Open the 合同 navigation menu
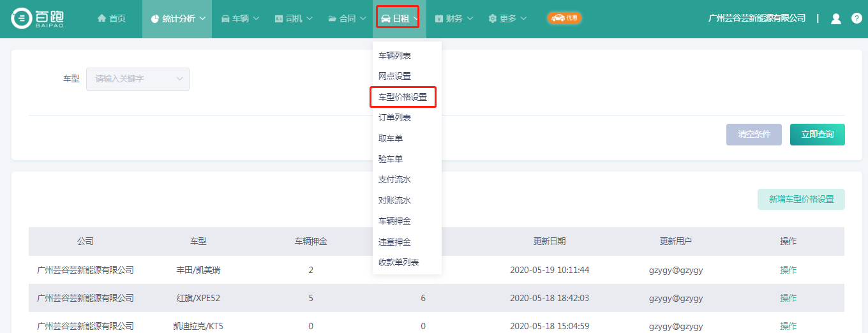Screen dimensions: 868x333 click(347, 18)
